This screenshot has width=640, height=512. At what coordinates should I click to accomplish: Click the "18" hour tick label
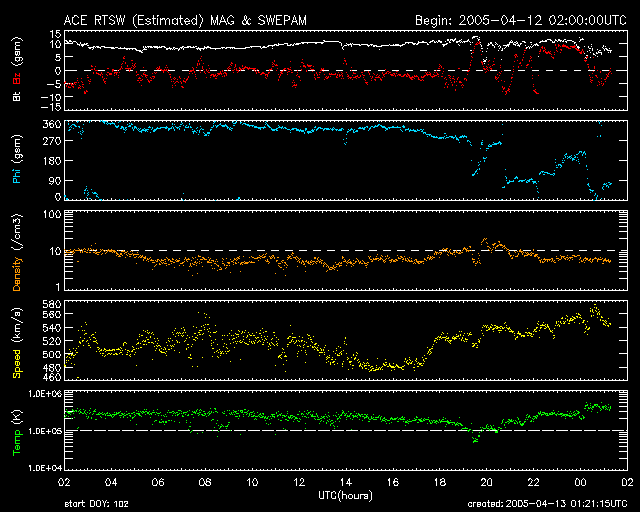tap(440, 482)
